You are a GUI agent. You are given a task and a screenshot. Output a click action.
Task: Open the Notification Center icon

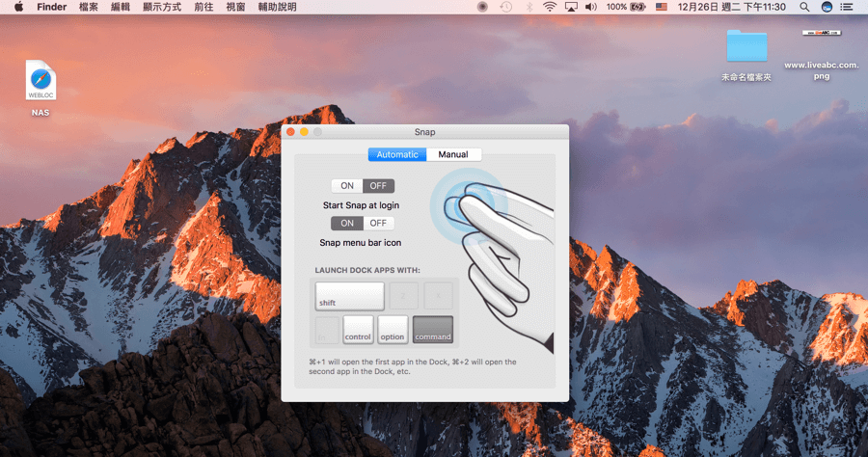click(847, 7)
